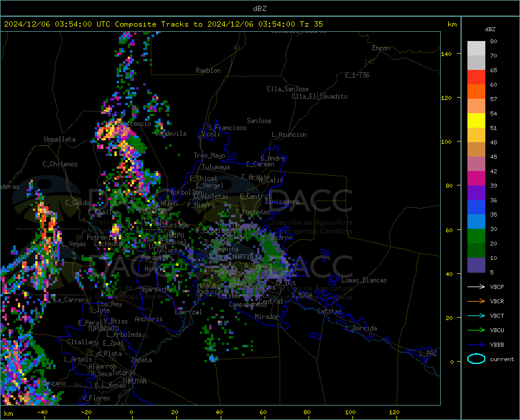Click the orange VBCR arrow in the legend

[x=476, y=302]
